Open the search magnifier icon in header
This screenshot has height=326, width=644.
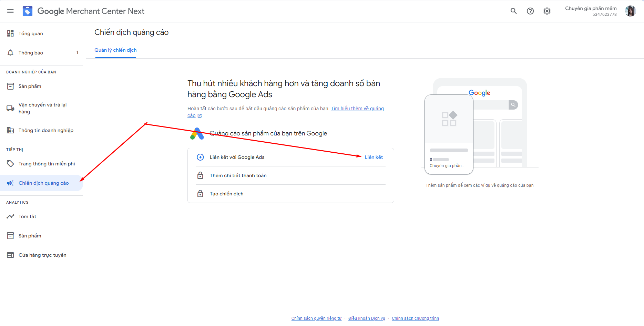coord(513,11)
